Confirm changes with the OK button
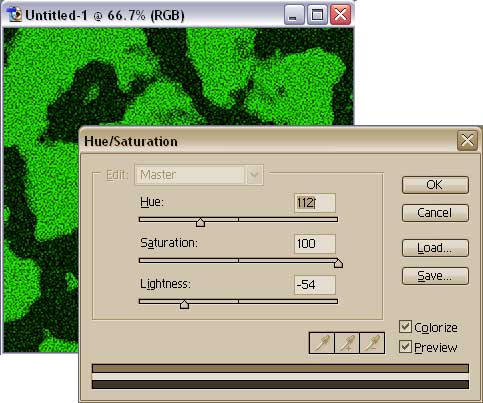Viewport: 483px width, 403px height. [x=435, y=185]
